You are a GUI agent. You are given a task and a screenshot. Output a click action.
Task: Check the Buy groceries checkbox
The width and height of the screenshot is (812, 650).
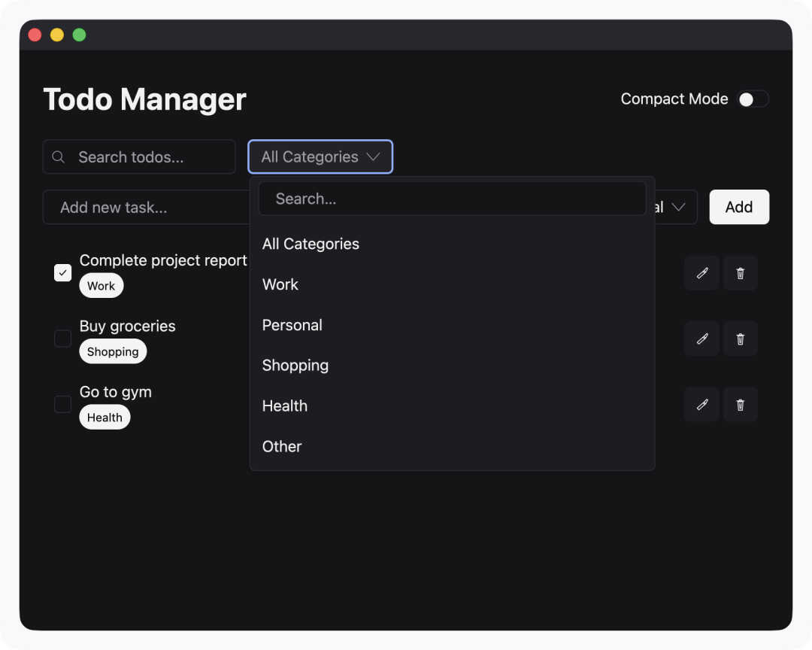(63, 339)
